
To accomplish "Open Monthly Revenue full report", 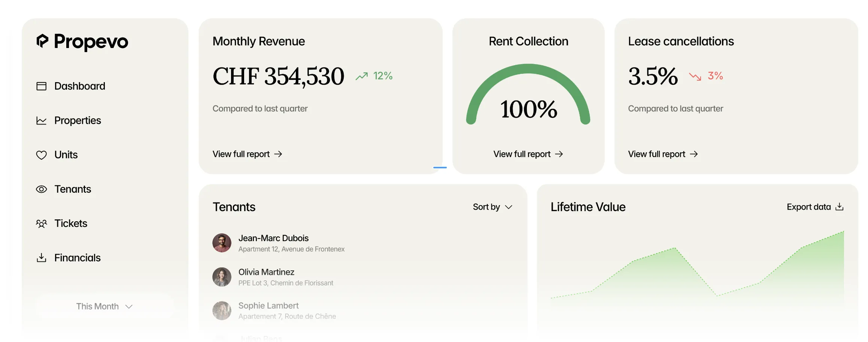I will [x=247, y=154].
